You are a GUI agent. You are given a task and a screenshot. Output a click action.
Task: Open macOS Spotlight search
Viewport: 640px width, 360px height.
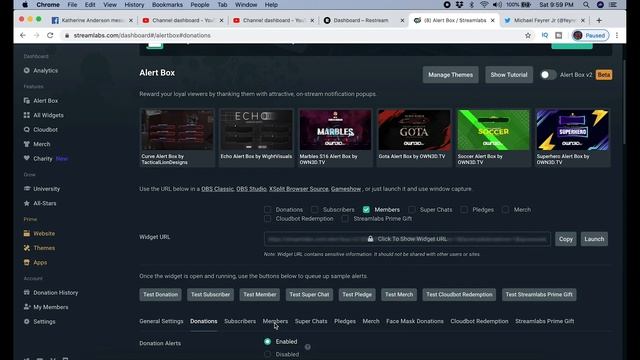[586, 5]
